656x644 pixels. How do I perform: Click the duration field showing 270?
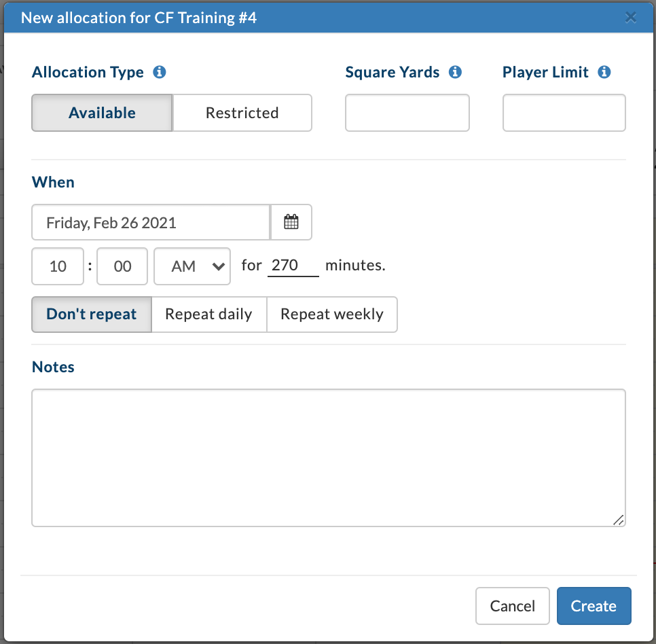(x=293, y=266)
